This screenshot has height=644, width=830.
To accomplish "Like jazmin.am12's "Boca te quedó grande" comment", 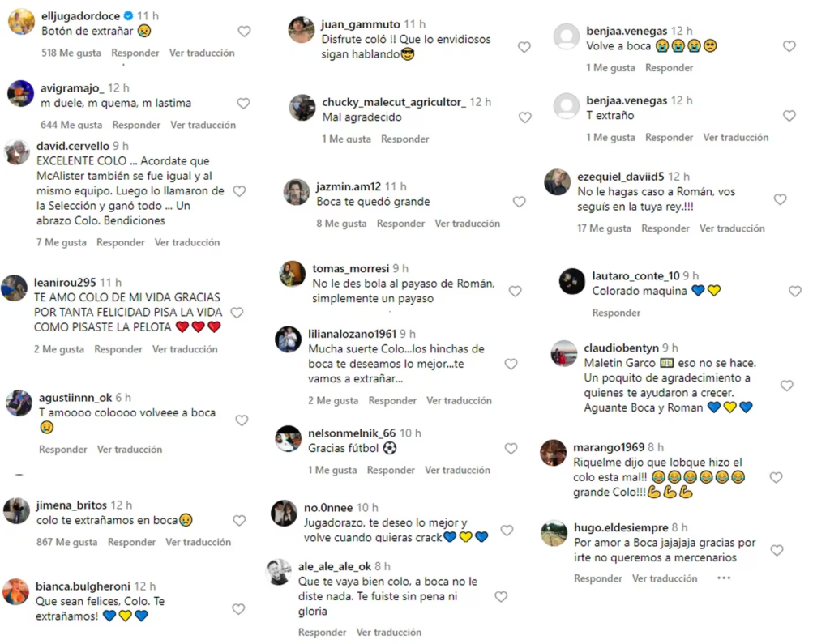I will tap(520, 202).
